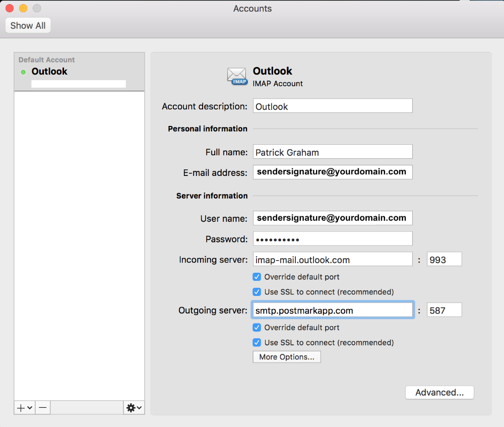
Task: Open More Options for outgoing server
Action: coord(286,357)
